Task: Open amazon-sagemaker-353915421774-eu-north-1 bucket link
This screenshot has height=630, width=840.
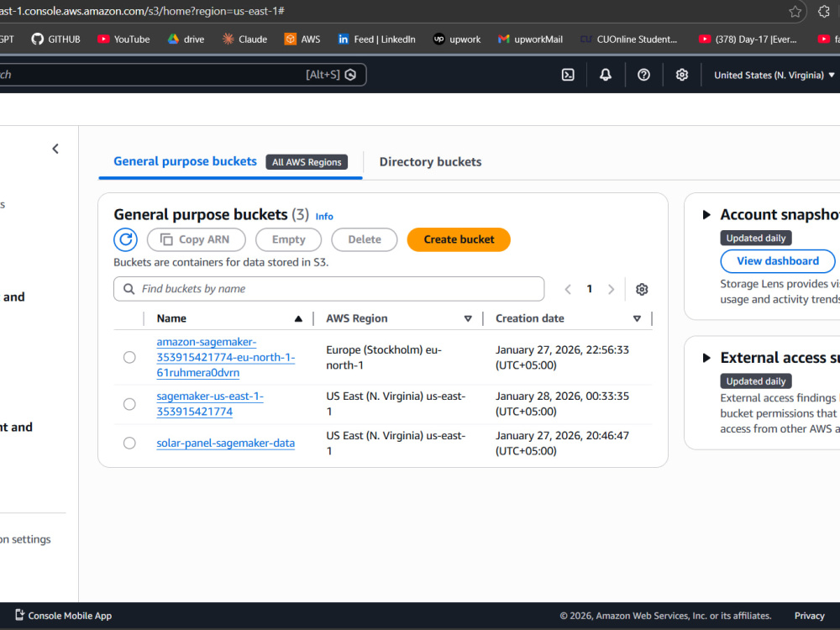Action: [225, 357]
